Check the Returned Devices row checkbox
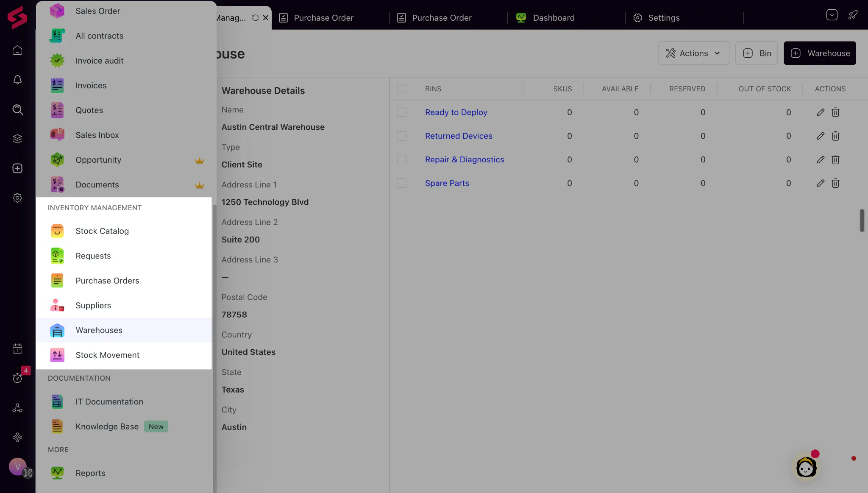The width and height of the screenshot is (868, 493). pyautogui.click(x=401, y=136)
